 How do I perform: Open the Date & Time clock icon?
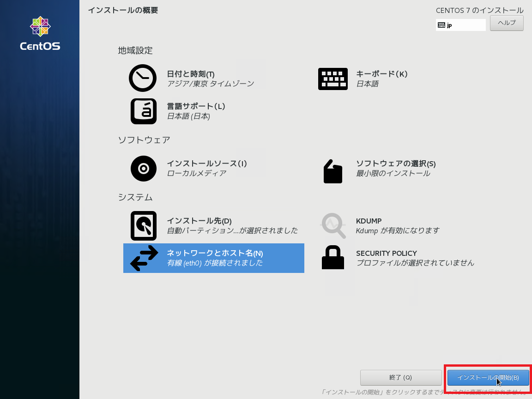143,78
